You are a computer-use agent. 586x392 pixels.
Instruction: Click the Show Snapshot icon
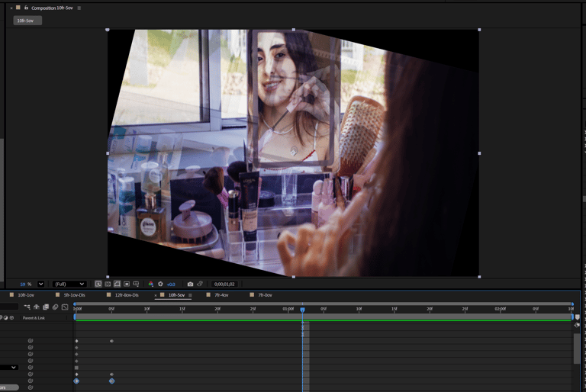pyautogui.click(x=200, y=284)
